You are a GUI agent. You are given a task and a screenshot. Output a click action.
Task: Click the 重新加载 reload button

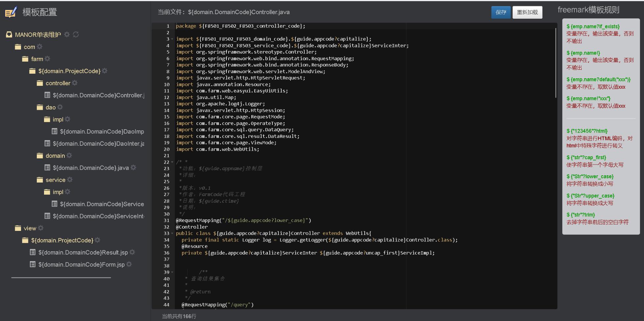tap(527, 12)
